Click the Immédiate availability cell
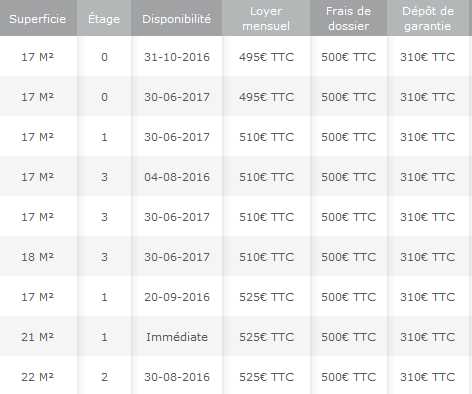The image size is (472, 394). (177, 337)
